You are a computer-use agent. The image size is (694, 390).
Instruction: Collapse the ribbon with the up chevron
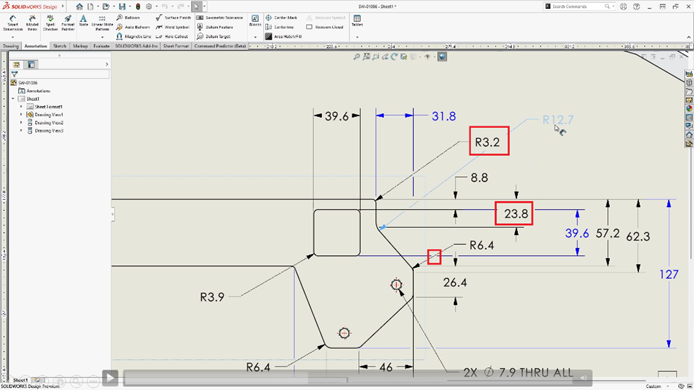click(688, 38)
